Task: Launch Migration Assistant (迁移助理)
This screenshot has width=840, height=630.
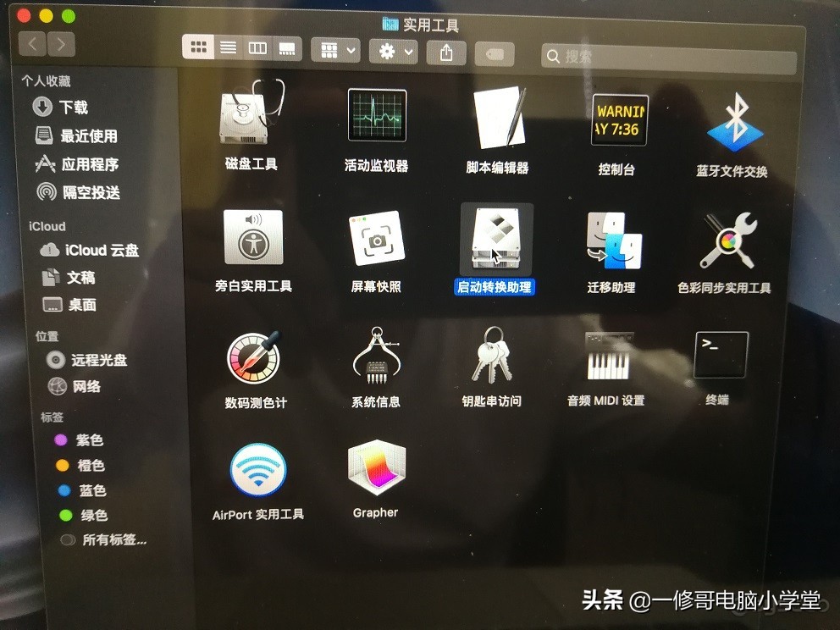Action: [x=615, y=241]
